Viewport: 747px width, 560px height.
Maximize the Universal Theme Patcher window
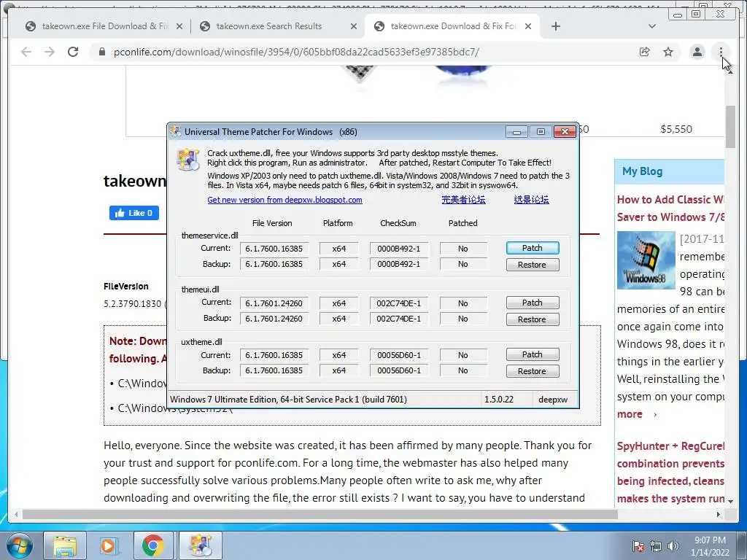541,131
